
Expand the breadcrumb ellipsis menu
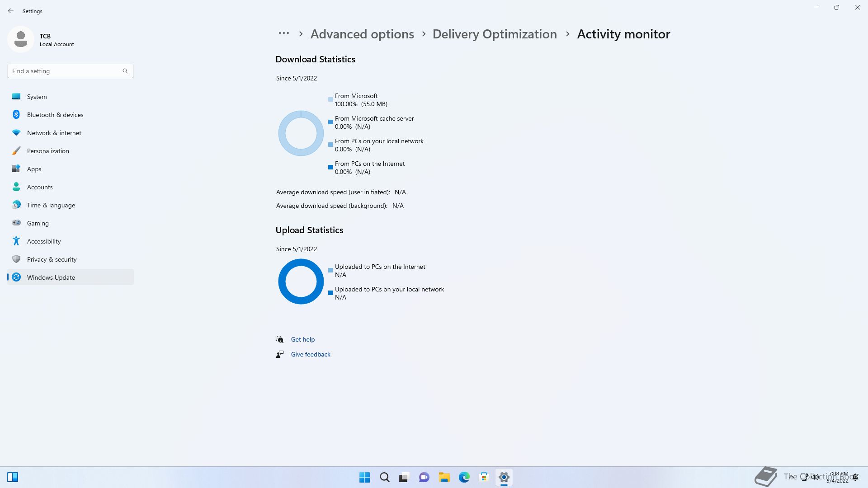tap(284, 33)
